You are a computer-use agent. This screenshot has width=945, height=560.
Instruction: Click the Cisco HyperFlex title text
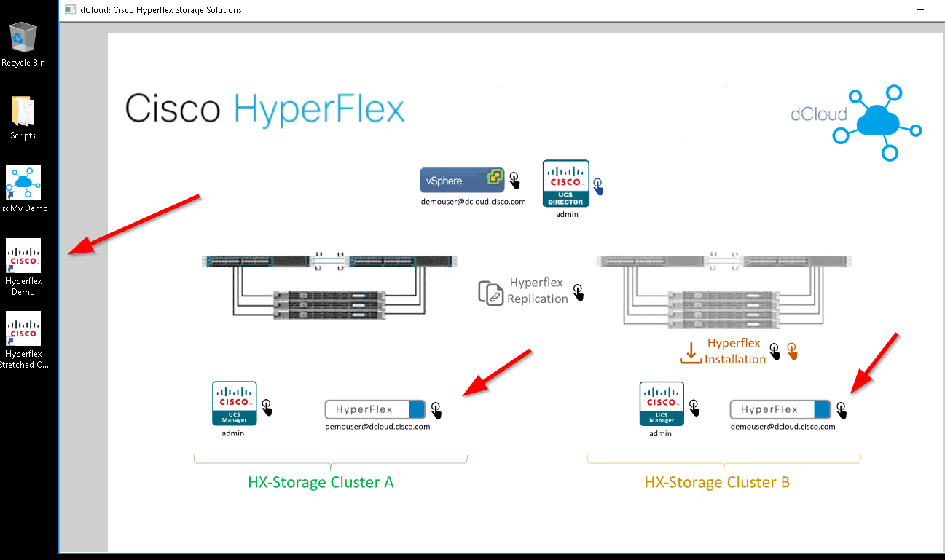264,109
